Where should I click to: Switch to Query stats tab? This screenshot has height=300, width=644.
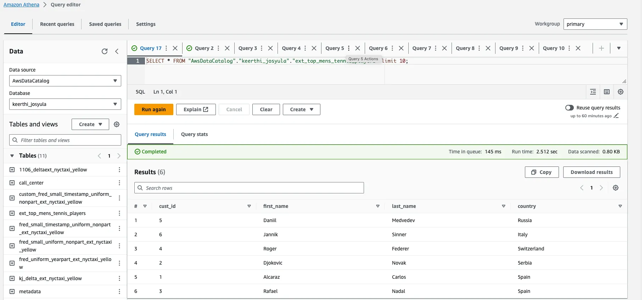click(194, 134)
